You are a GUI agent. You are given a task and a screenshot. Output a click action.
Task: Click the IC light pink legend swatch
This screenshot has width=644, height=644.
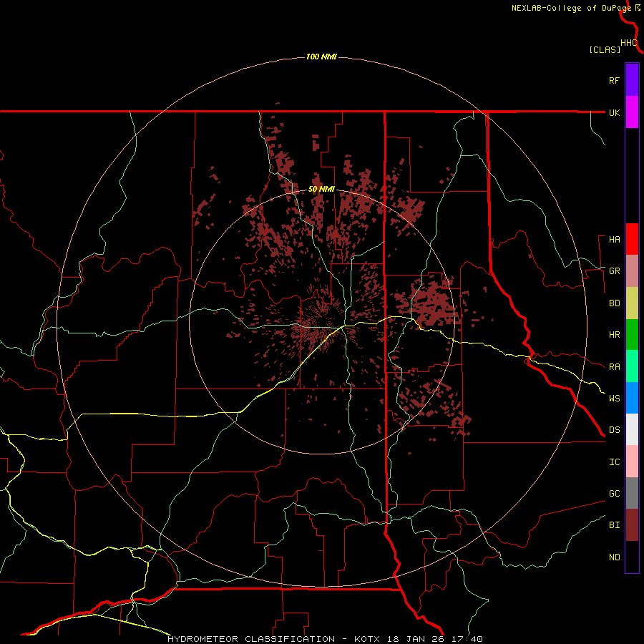(x=632, y=462)
